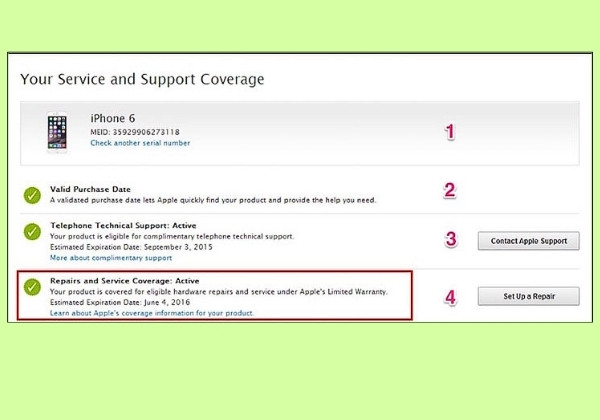Open the Check another serial number link
The width and height of the screenshot is (600, 420).
[140, 143]
